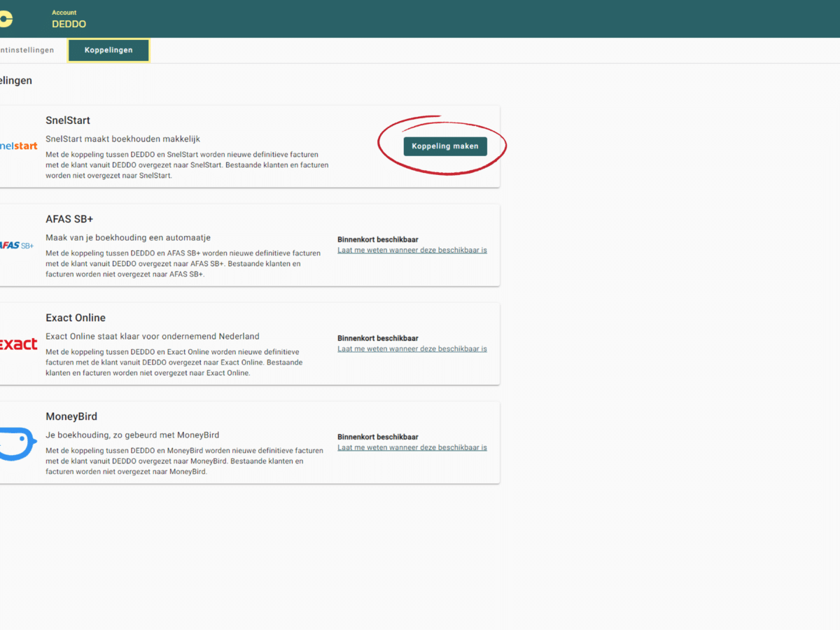Select the DEDDO account name in the header
Viewport: 840px width, 630px height.
69,24
